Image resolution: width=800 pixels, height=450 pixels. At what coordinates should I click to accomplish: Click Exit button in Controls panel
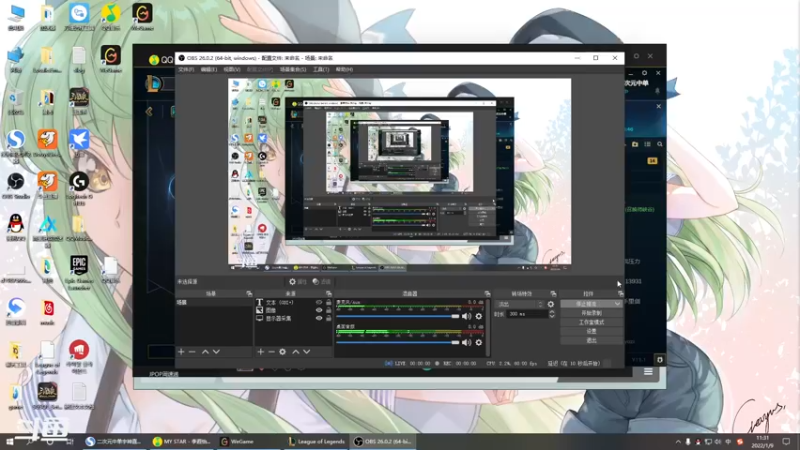click(x=591, y=340)
